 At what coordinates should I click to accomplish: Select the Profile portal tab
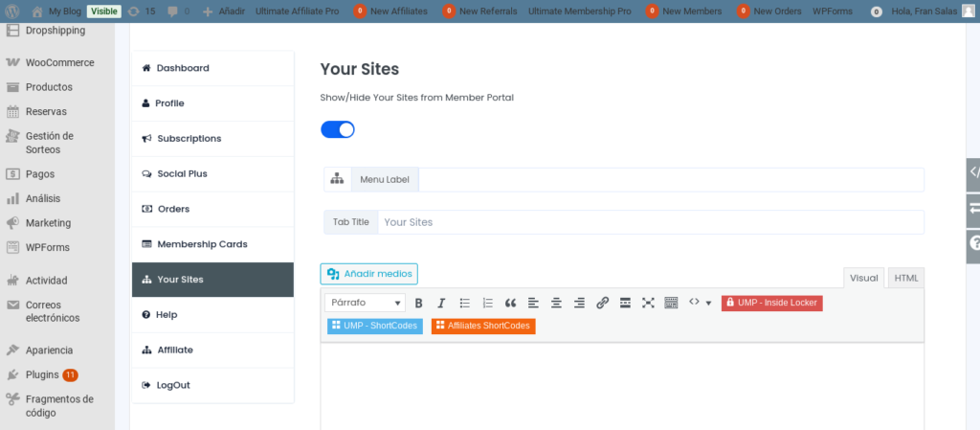click(x=213, y=103)
